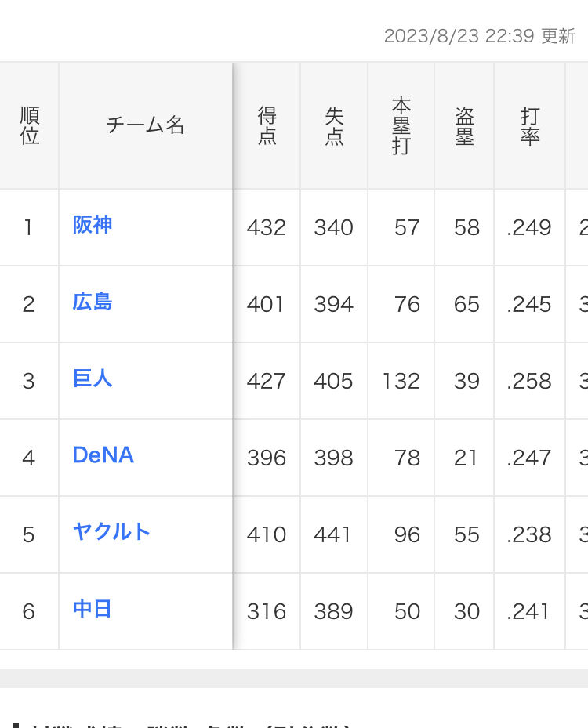
Task: Open the DeNA team link
Action: pos(103,455)
